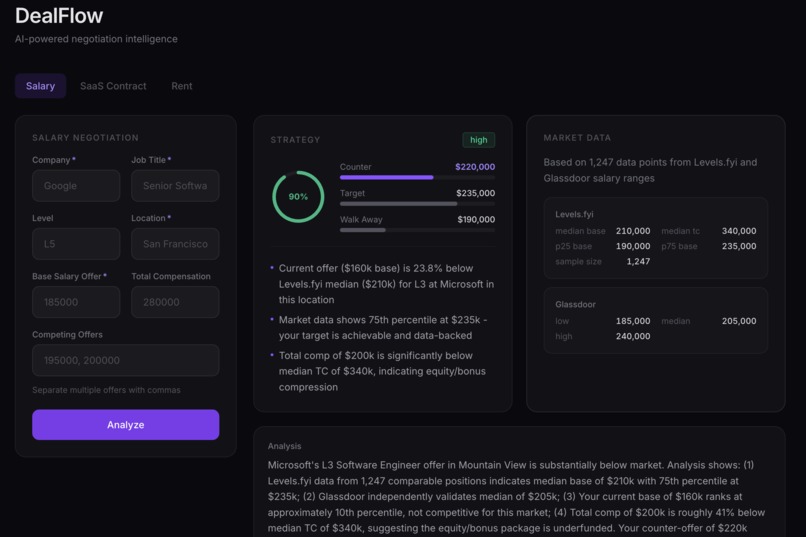The width and height of the screenshot is (806, 537).
Task: Click the Levels.fyi card heading
Action: pos(574,214)
